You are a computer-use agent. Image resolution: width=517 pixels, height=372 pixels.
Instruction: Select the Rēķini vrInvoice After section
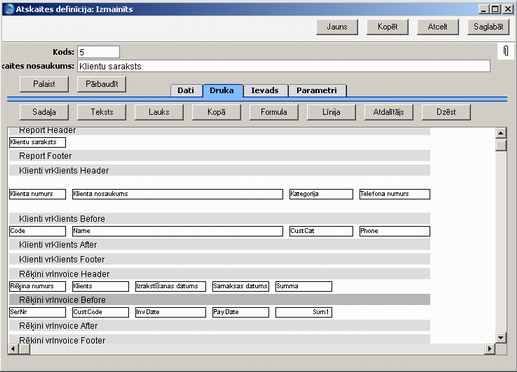[x=219, y=326]
